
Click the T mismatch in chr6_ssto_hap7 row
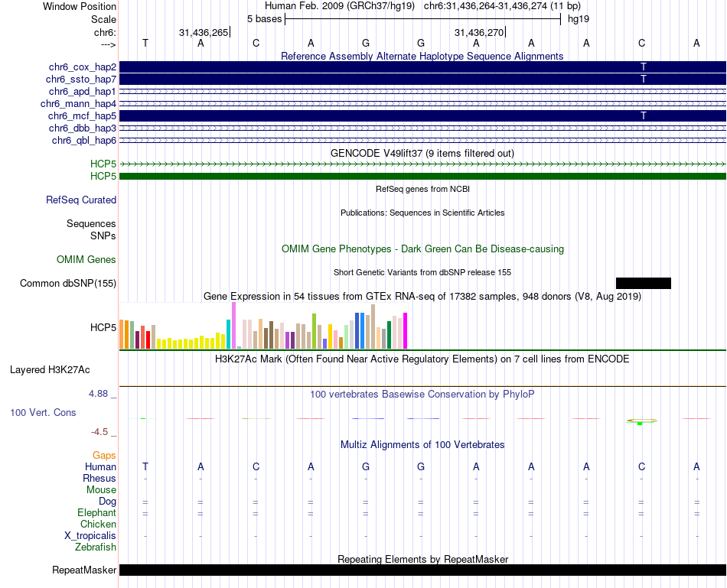point(643,79)
